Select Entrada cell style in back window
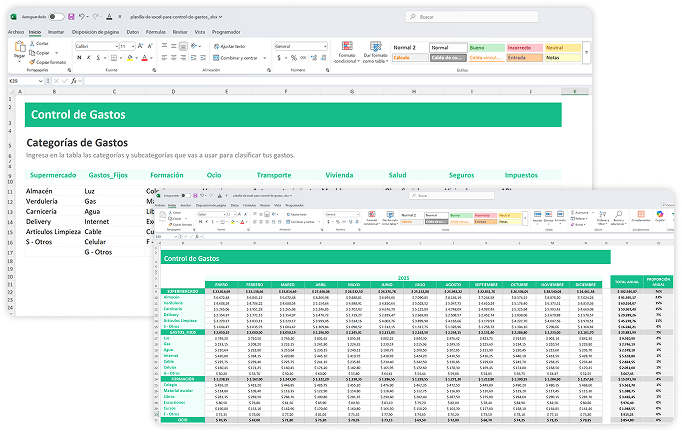The height and width of the screenshot is (432, 682). [x=524, y=57]
